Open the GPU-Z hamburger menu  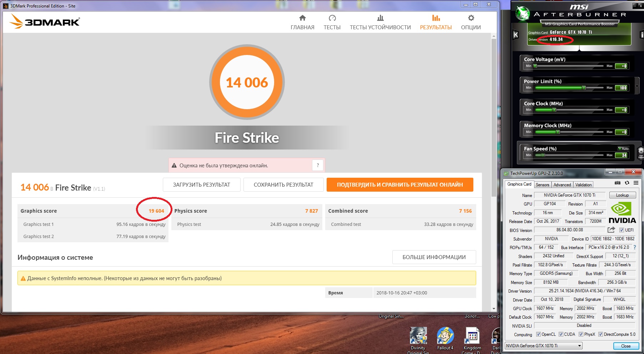[x=636, y=183]
